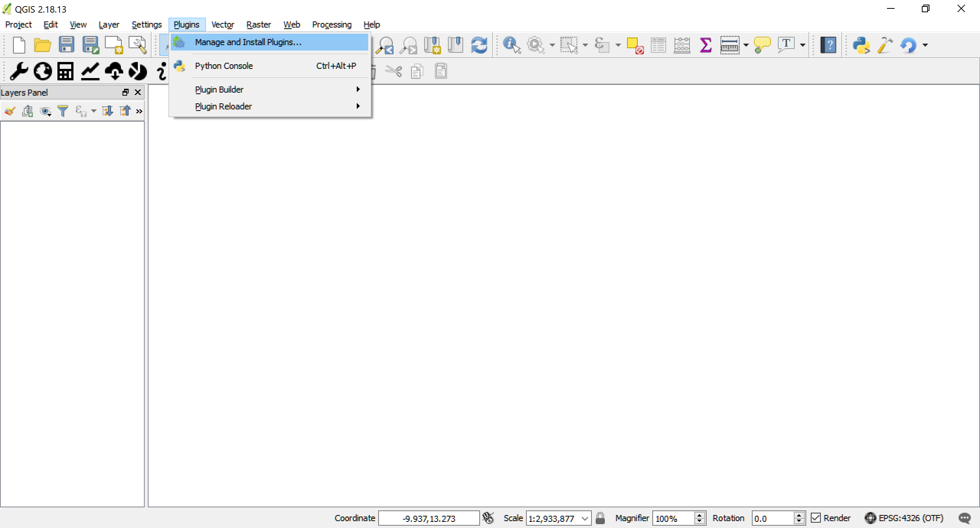Screen dimensions: 980x528
Task: Toggle the Render checkbox
Action: point(816,518)
